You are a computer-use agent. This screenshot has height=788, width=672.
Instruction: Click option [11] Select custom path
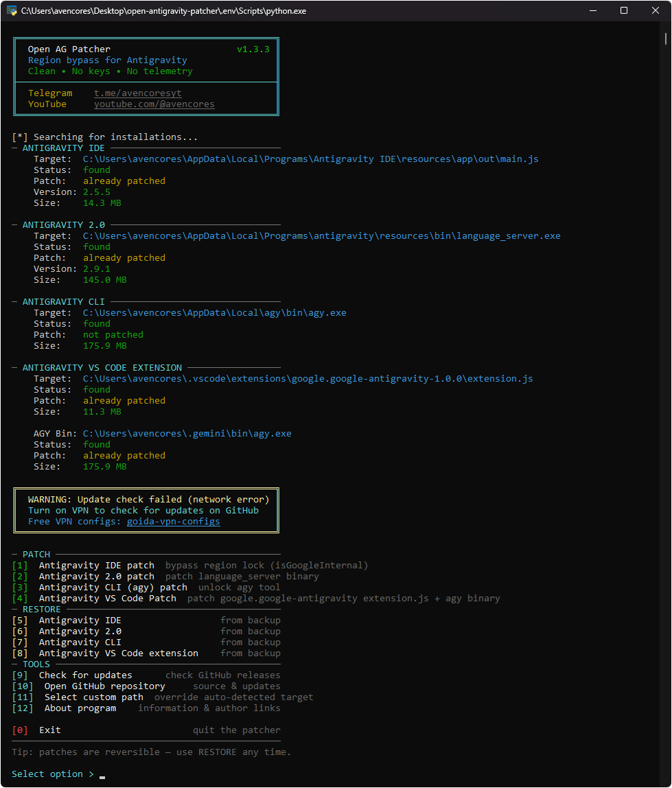tap(78, 697)
